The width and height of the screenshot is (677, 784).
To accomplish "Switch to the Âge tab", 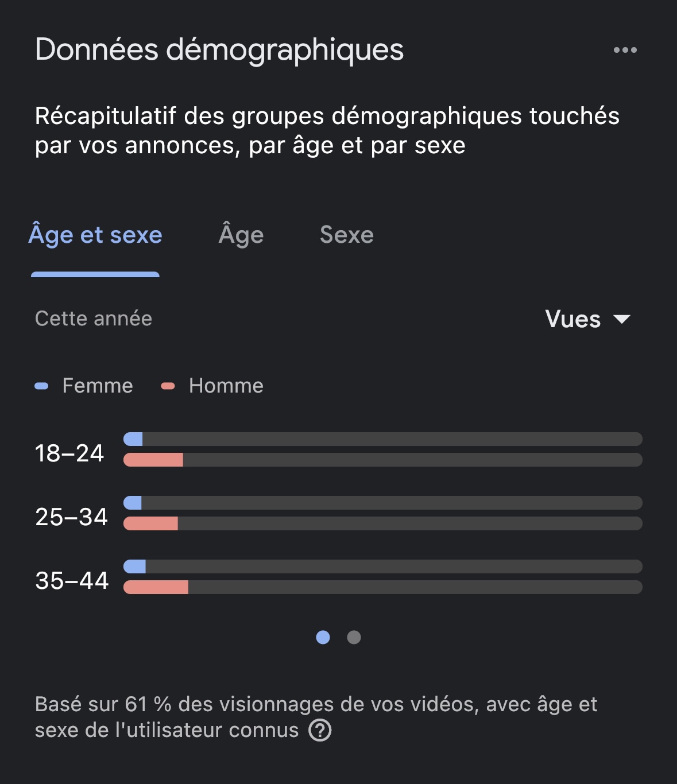I will [241, 235].
